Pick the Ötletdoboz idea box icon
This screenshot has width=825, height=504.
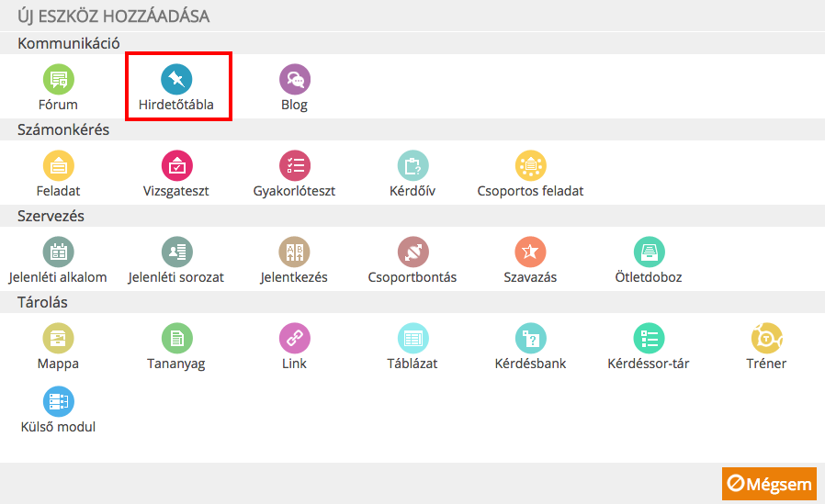[649, 252]
